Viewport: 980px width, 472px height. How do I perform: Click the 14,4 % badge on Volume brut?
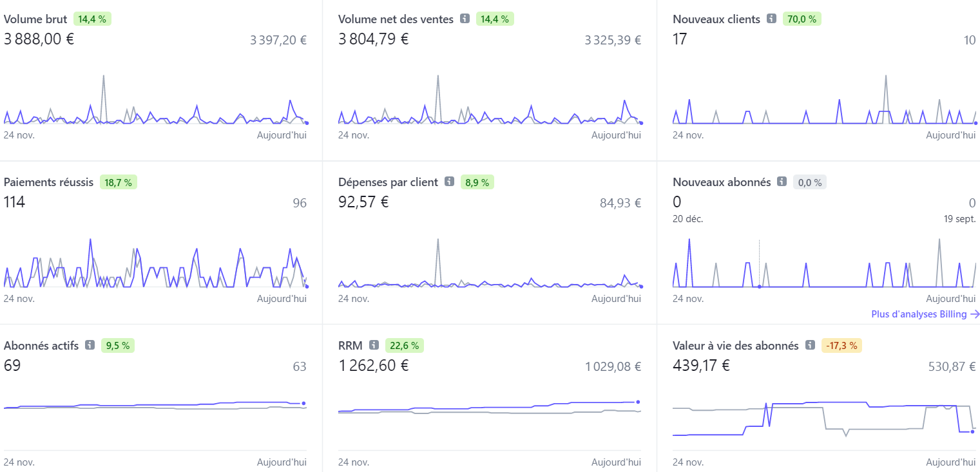pyautogui.click(x=92, y=19)
